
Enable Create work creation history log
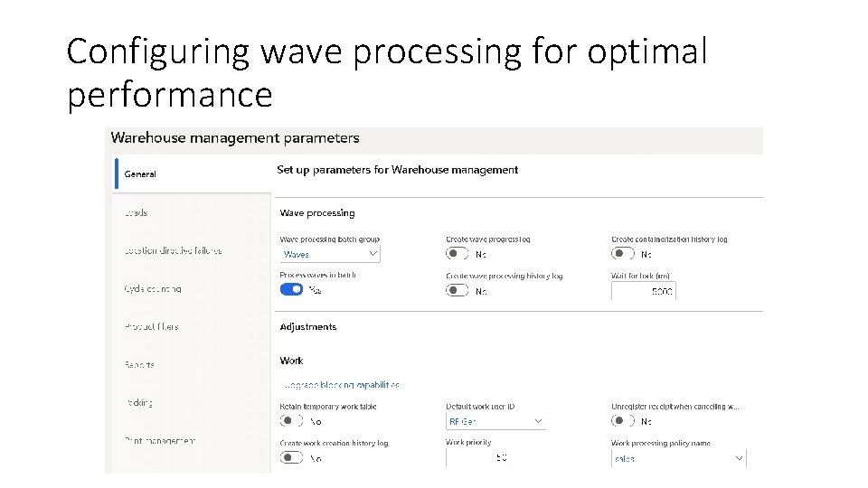coord(291,457)
